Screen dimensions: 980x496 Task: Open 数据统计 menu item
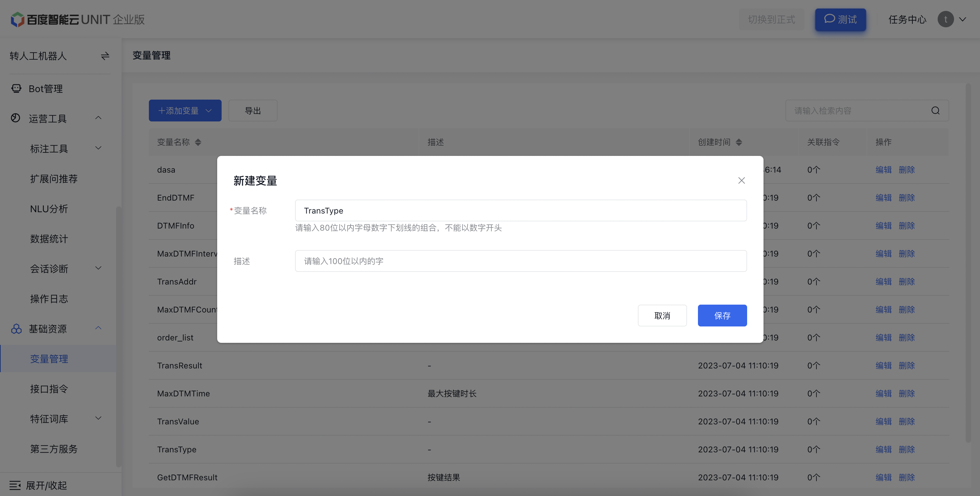49,239
